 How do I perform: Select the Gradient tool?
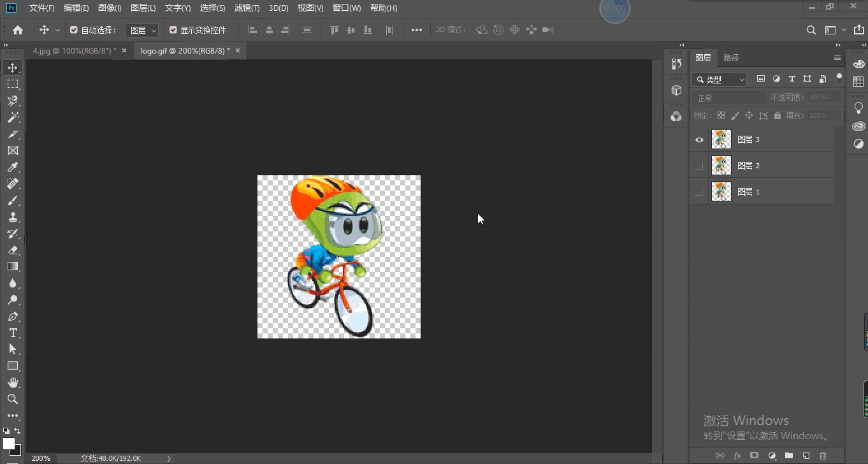pos(13,266)
